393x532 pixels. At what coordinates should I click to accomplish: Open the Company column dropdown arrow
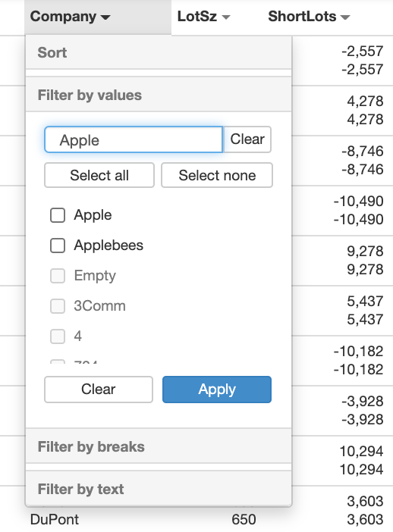tap(105, 17)
